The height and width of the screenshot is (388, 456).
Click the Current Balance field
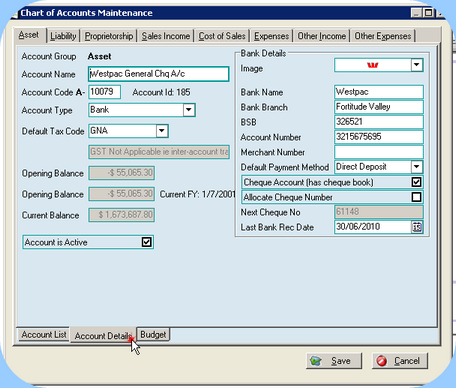pyautogui.click(x=121, y=215)
